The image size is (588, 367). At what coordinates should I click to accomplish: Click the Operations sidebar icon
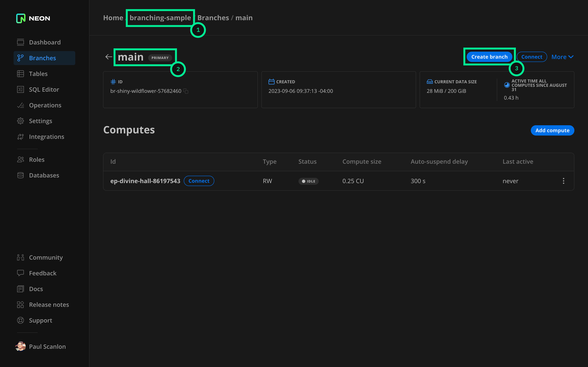(x=20, y=105)
